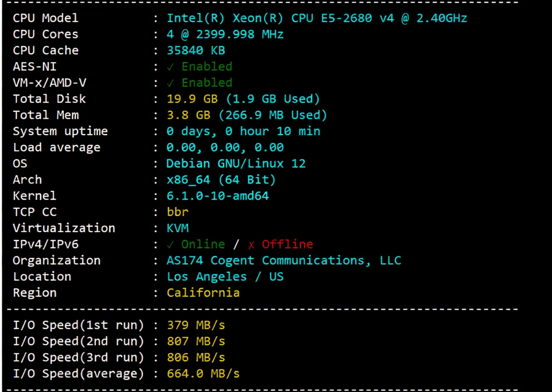Click the red IPv6 Offline status
Viewport: 552px width, 392px height.
tap(280, 244)
